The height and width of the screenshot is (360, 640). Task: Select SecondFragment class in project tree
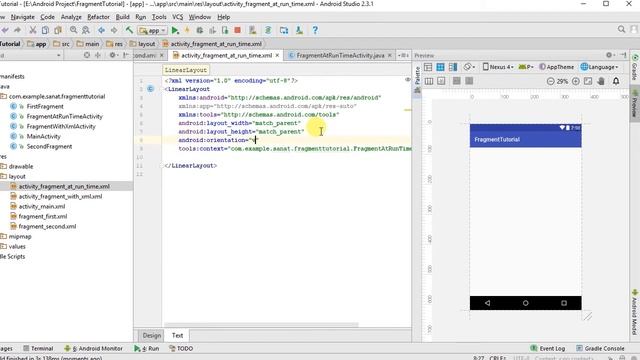[x=49, y=147]
